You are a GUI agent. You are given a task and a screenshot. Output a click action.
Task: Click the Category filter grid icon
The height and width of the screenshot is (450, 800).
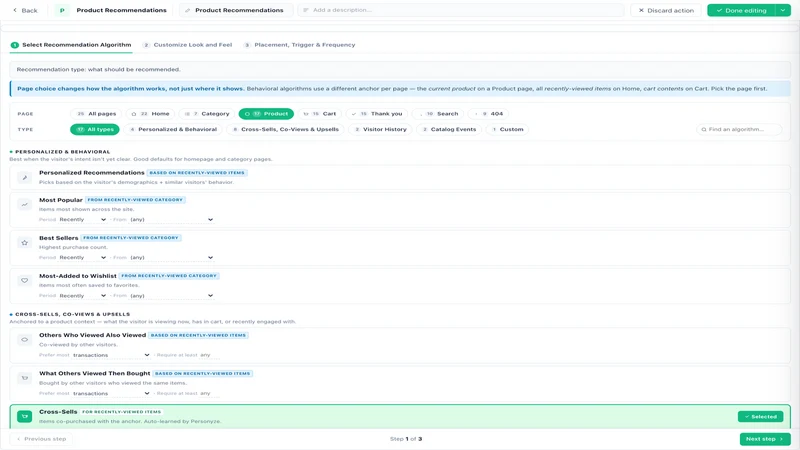(187, 114)
